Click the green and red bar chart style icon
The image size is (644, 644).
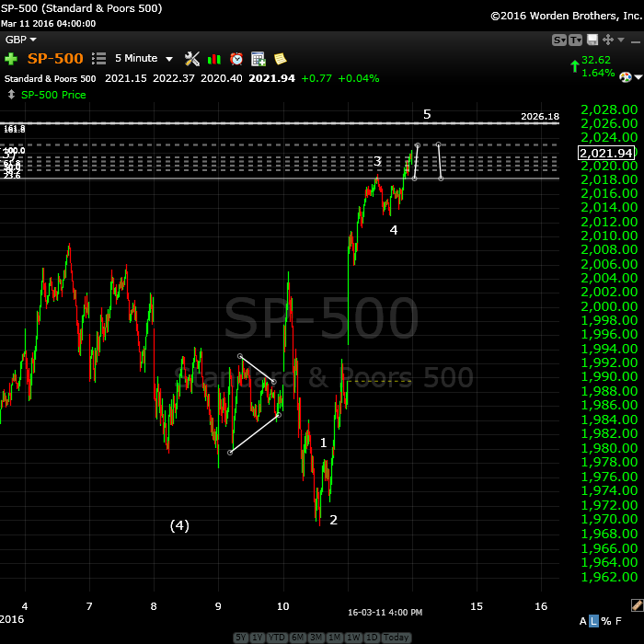(x=214, y=59)
